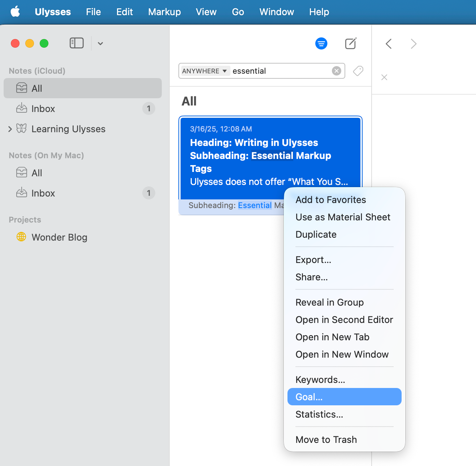
Task: Open Wonder Blog project
Action: [59, 237]
